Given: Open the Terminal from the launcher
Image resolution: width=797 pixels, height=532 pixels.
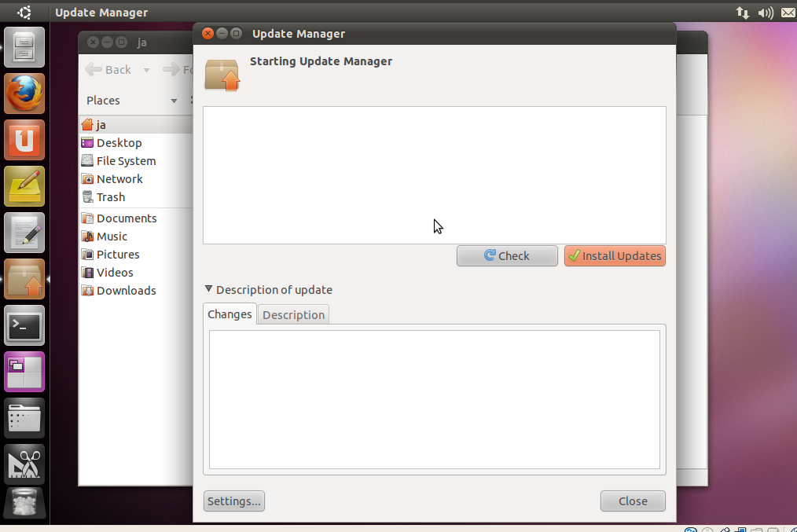Looking at the screenshot, I should click(x=24, y=325).
